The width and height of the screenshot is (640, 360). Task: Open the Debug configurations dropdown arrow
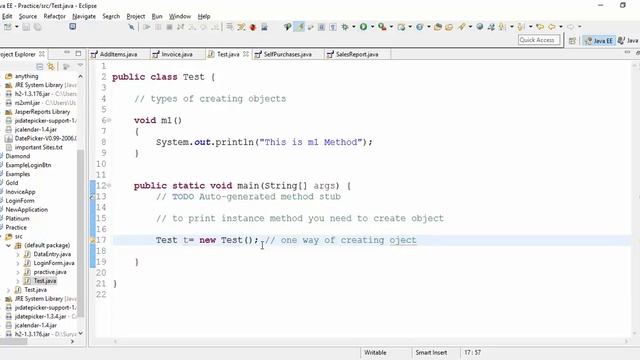353,27
